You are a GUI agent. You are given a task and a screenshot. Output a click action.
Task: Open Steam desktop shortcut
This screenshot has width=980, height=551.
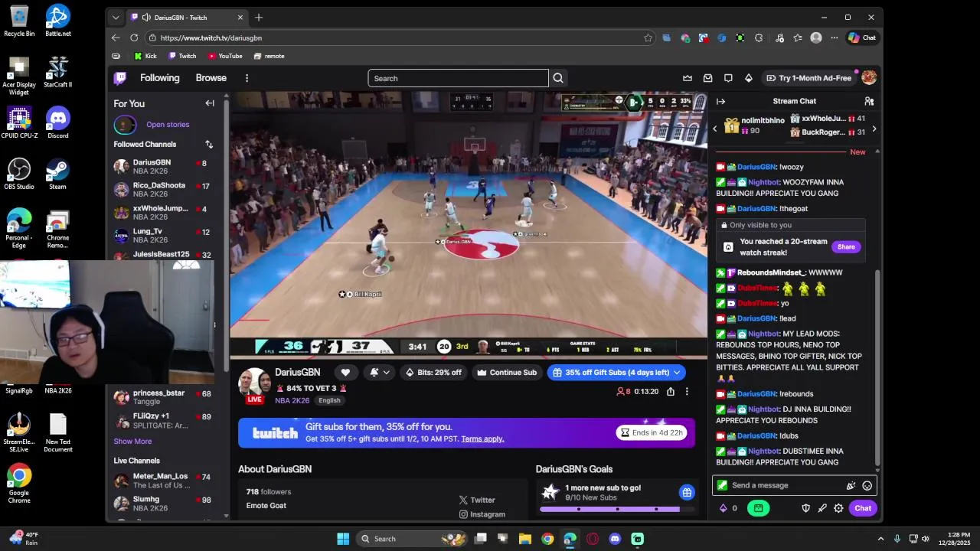pyautogui.click(x=57, y=174)
